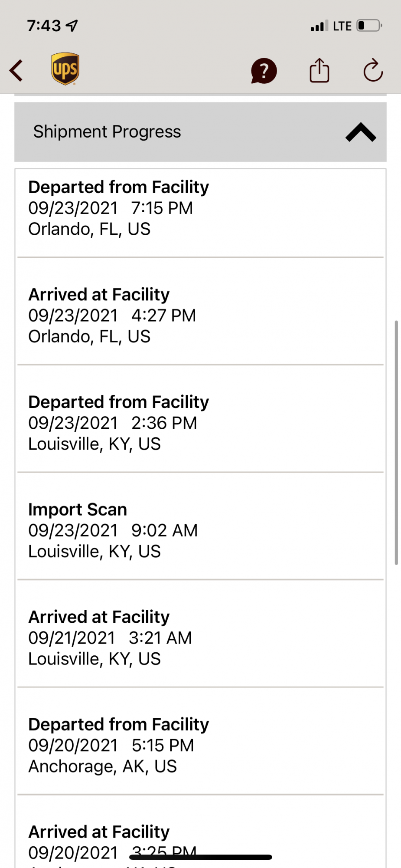
Task: Select Departed from Facility Louisville 2:36 PM entry
Action: pyautogui.click(x=200, y=419)
